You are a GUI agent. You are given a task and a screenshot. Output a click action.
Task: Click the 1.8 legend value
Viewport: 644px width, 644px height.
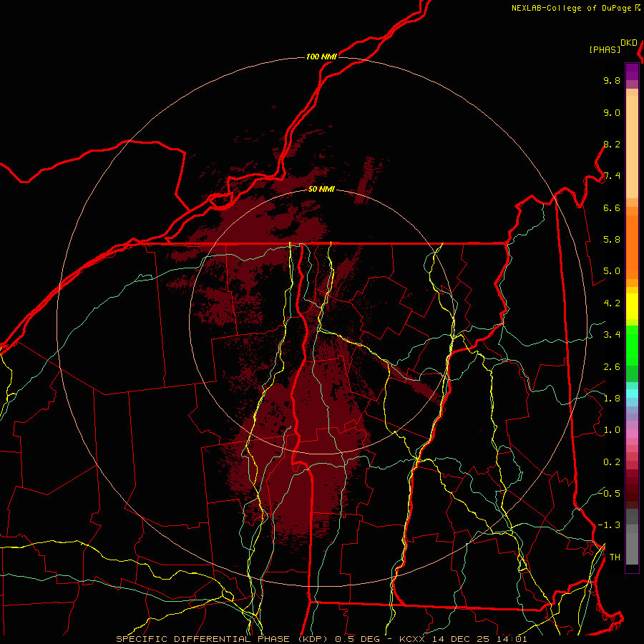tap(612, 399)
